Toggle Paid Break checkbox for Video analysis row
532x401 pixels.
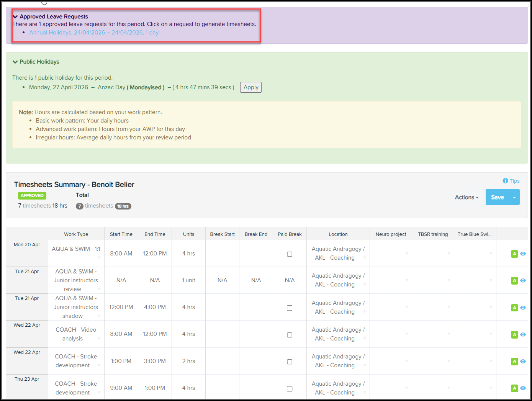pos(290,335)
